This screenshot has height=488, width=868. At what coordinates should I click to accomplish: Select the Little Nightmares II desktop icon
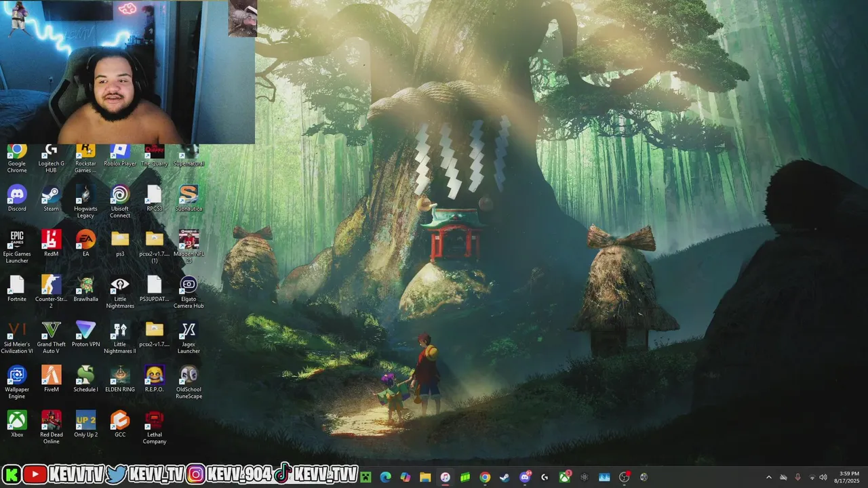pos(120,337)
